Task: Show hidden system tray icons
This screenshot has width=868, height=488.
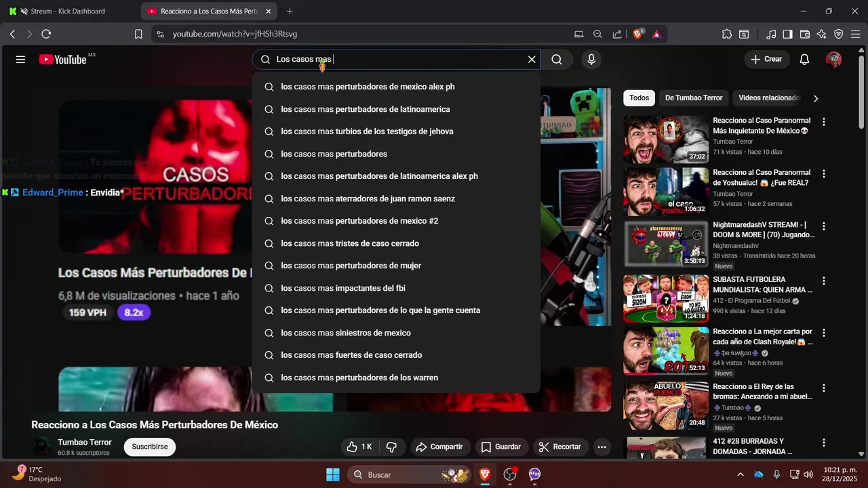Action: pyautogui.click(x=740, y=474)
